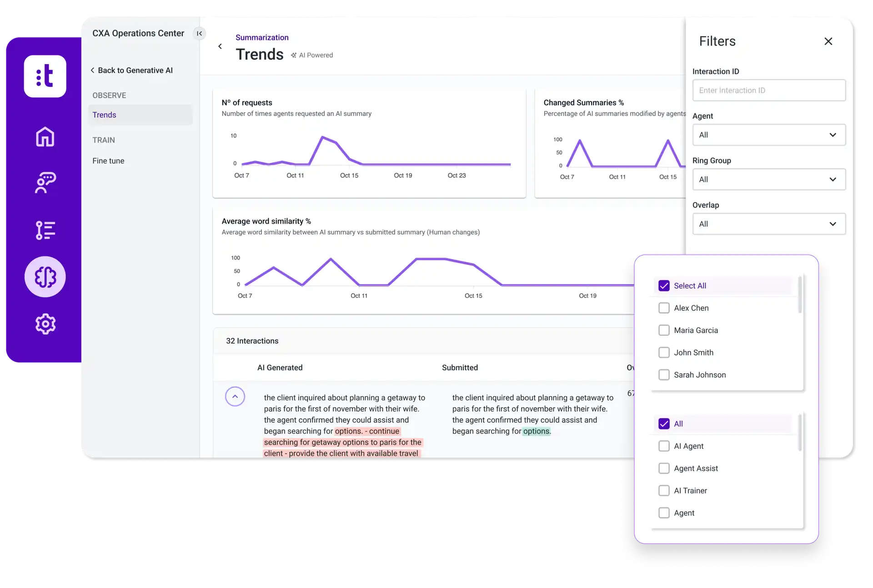Collapse the CXA Operations Center panel

199,33
